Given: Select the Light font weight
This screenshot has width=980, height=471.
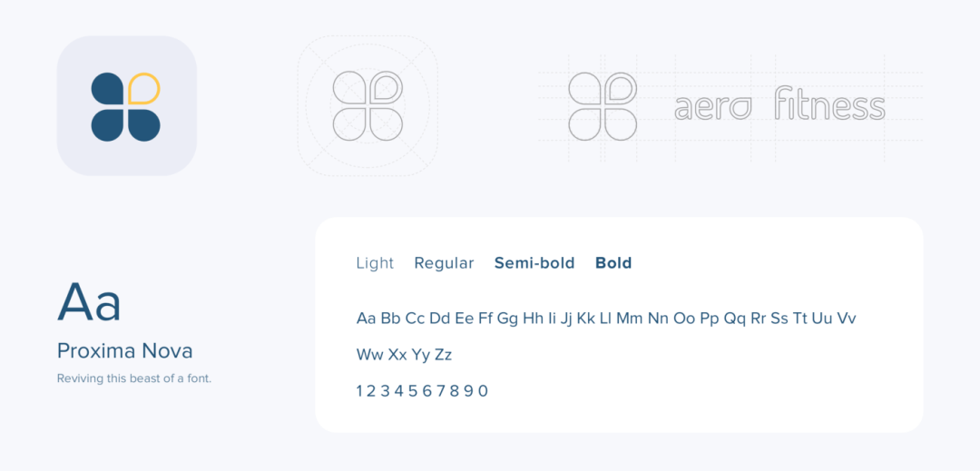Looking at the screenshot, I should (x=375, y=263).
